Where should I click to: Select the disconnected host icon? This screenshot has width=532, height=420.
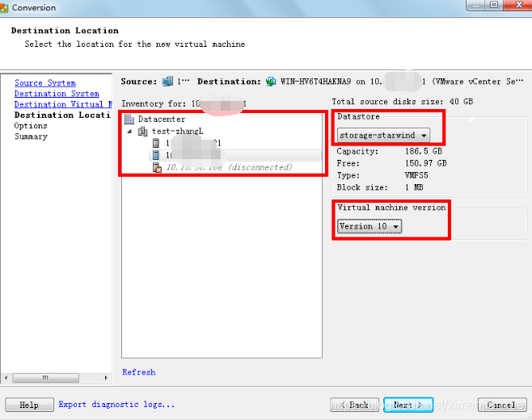click(157, 167)
